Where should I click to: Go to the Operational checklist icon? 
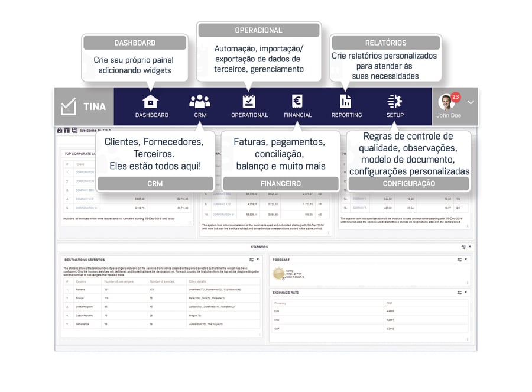[x=249, y=101]
